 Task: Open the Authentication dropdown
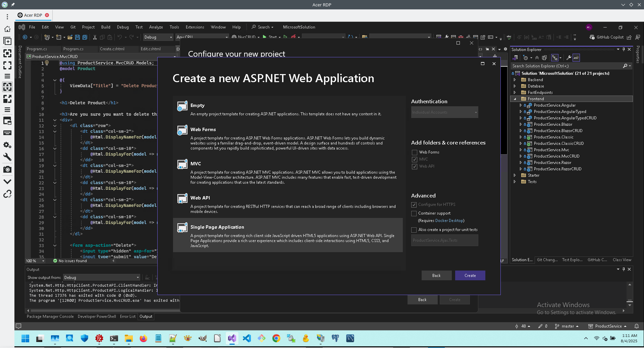[x=445, y=112]
